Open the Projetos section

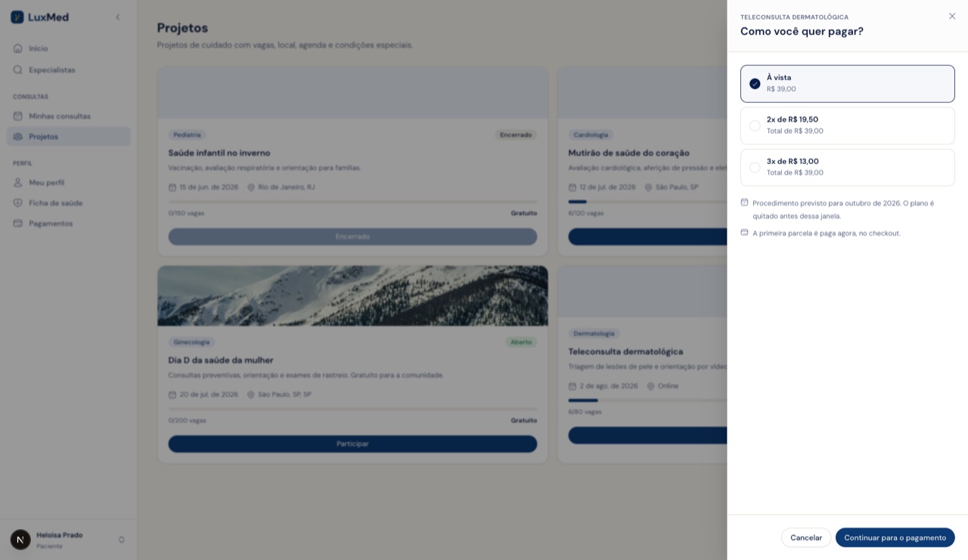[69, 136]
